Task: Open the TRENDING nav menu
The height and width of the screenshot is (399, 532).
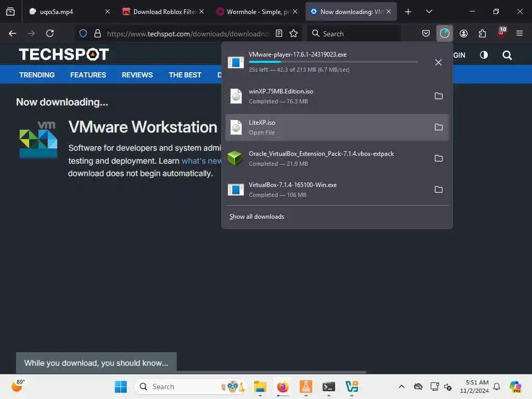Action: pyautogui.click(x=37, y=75)
